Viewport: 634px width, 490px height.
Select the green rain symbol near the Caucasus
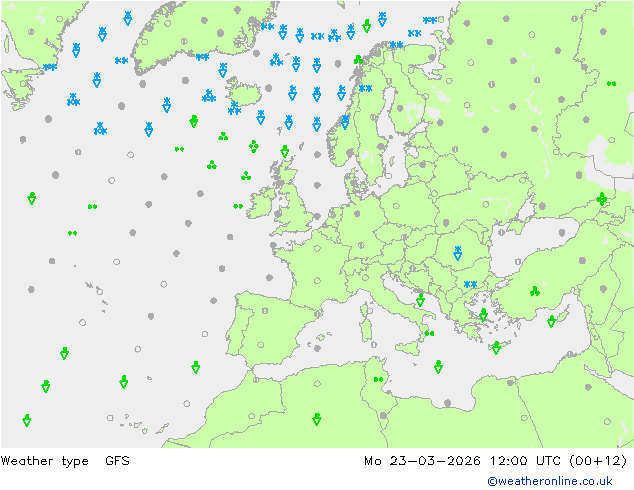602,199
